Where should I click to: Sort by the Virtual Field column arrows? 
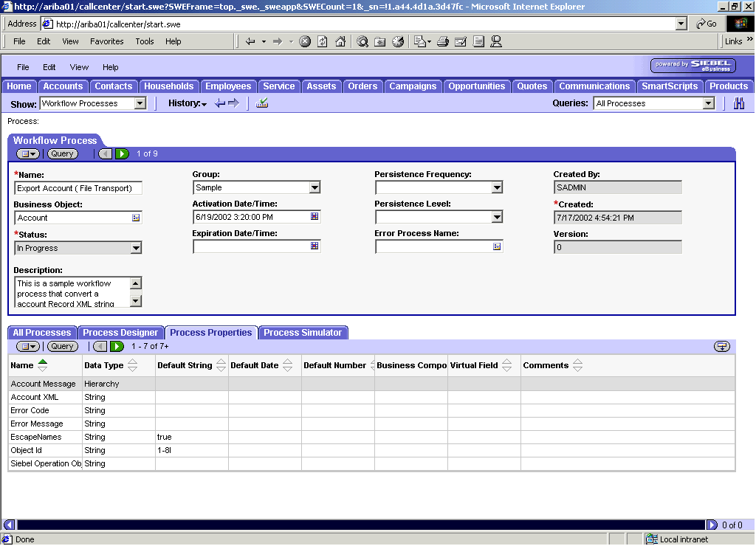pyautogui.click(x=506, y=365)
